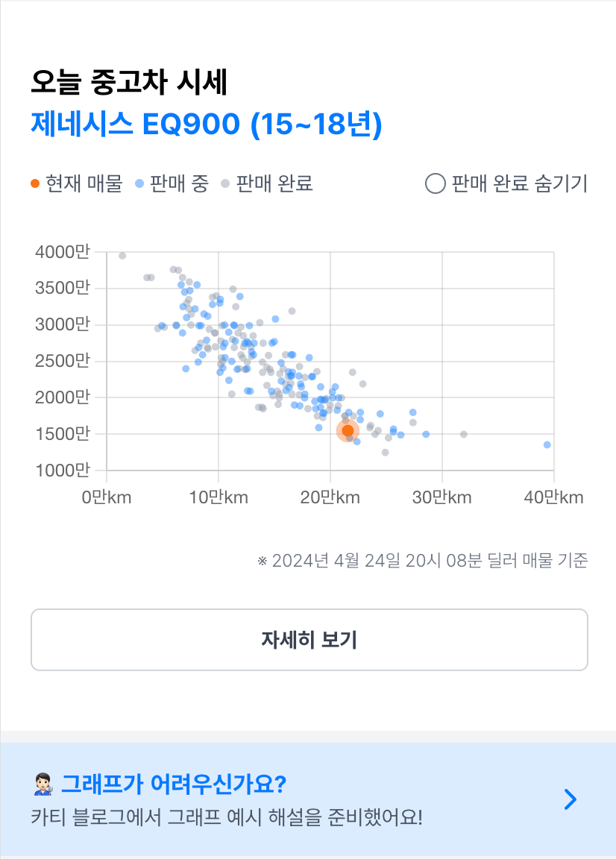Select the orange 현재 매물 data point on chart
The height and width of the screenshot is (859, 616).
coord(348,431)
